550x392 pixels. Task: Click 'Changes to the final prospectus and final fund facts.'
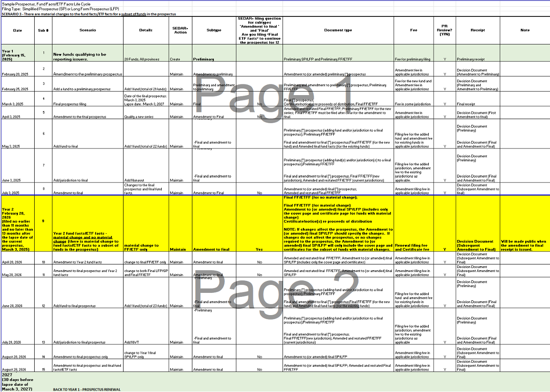click(146, 189)
